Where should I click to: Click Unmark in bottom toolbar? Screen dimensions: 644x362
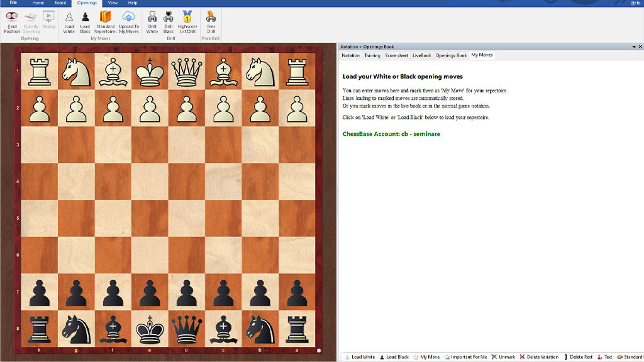pos(503,357)
